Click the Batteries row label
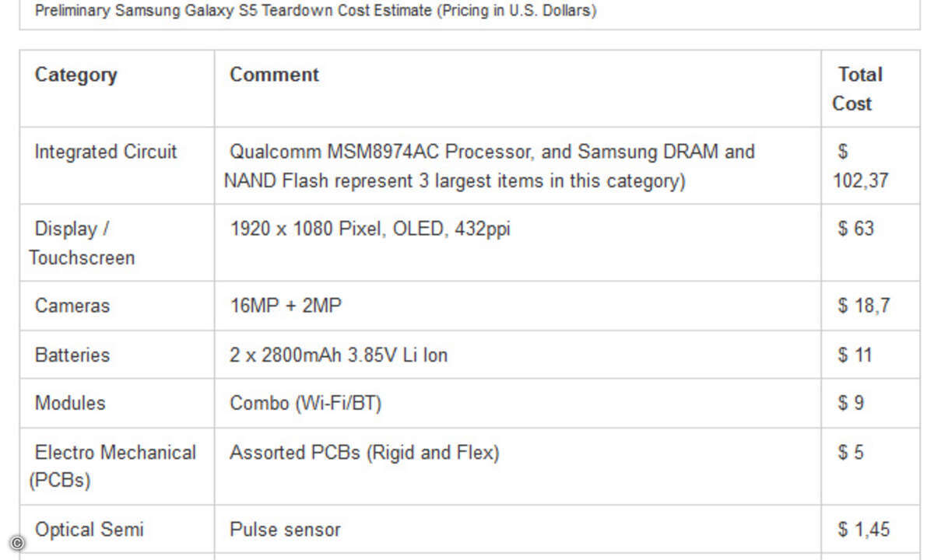This screenshot has height=560, width=934. tap(72, 355)
